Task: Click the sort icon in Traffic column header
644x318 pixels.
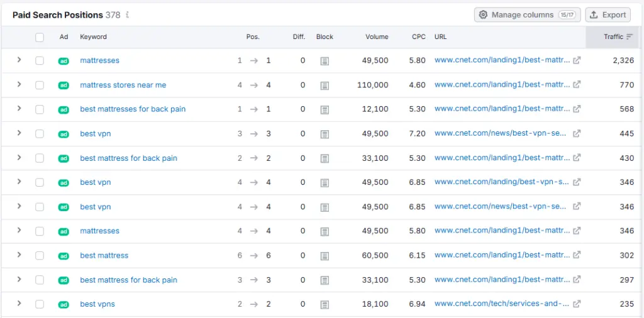Action: click(x=630, y=37)
